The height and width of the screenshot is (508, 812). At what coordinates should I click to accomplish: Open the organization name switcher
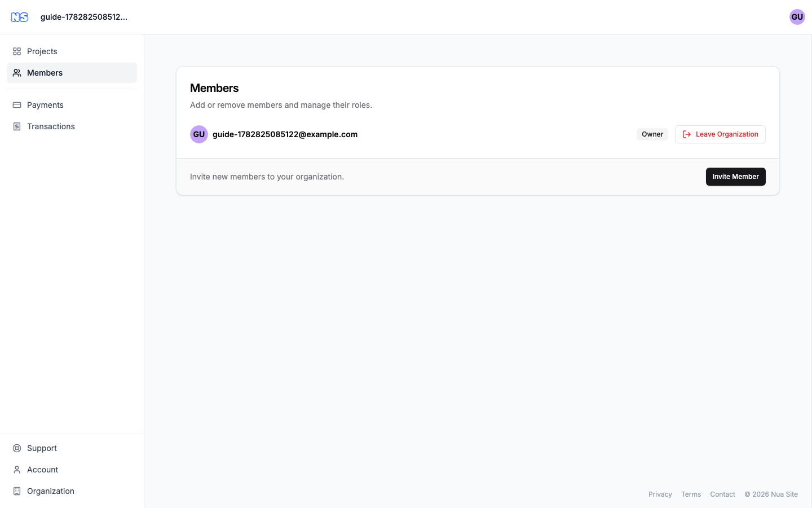pyautogui.click(x=84, y=17)
